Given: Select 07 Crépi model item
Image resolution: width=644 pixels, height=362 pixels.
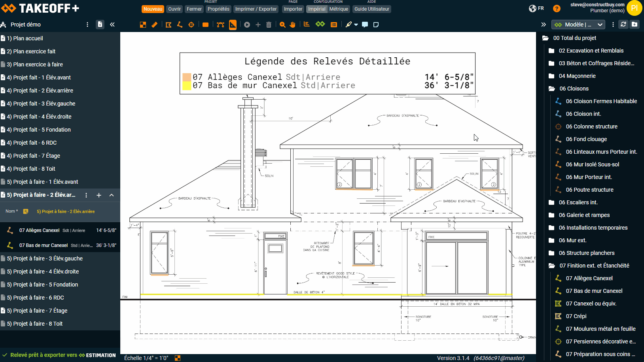Looking at the screenshot, I should 576,316.
